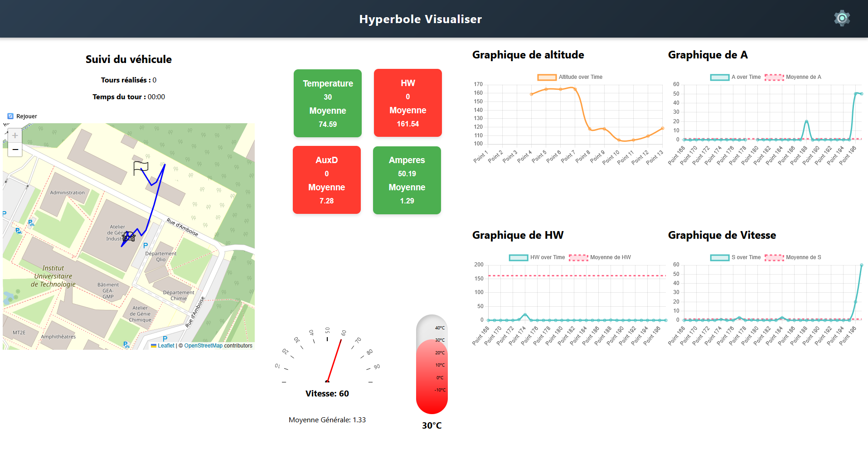
Task: Select the vehicle car marker on map
Action: (129, 237)
